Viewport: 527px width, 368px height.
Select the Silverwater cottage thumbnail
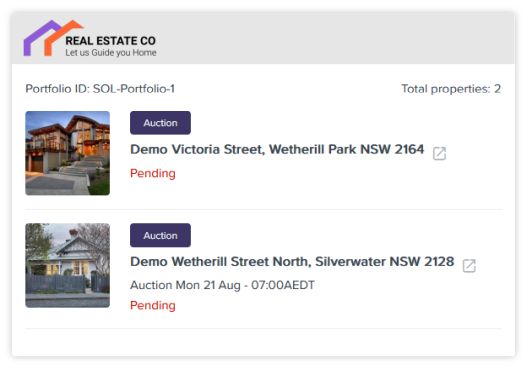[68, 265]
